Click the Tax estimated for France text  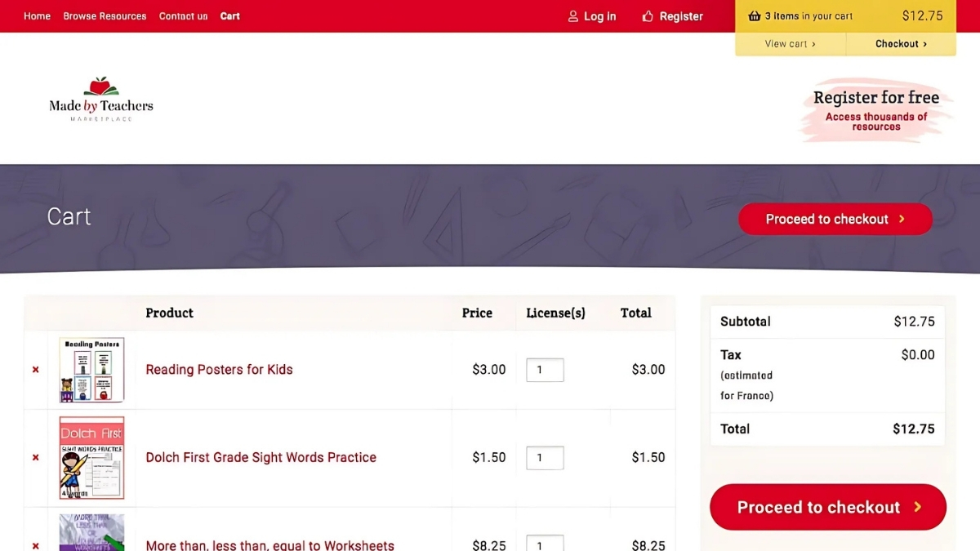(746, 375)
